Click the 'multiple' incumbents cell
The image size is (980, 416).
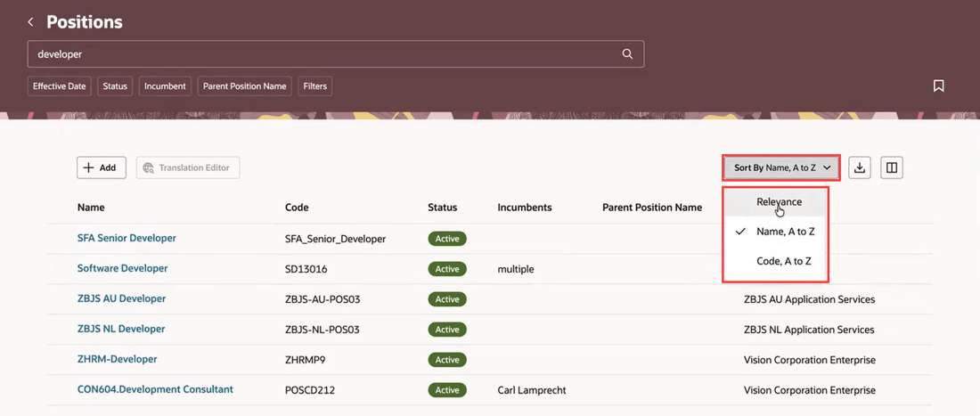pyautogui.click(x=516, y=269)
